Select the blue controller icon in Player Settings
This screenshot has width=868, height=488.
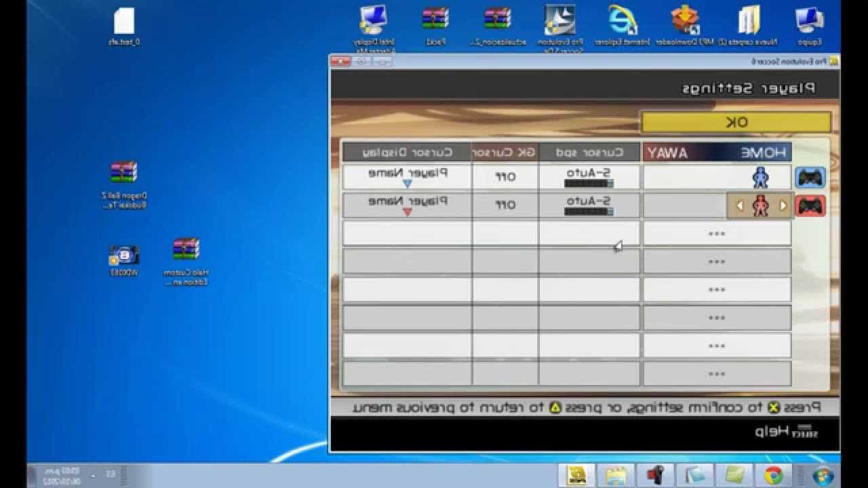coord(810,178)
